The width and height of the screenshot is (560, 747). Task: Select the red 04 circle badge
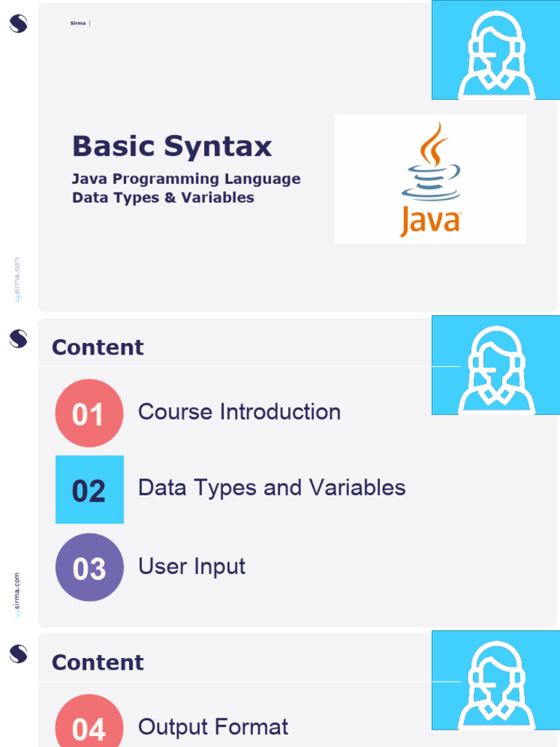pyautogui.click(x=90, y=721)
